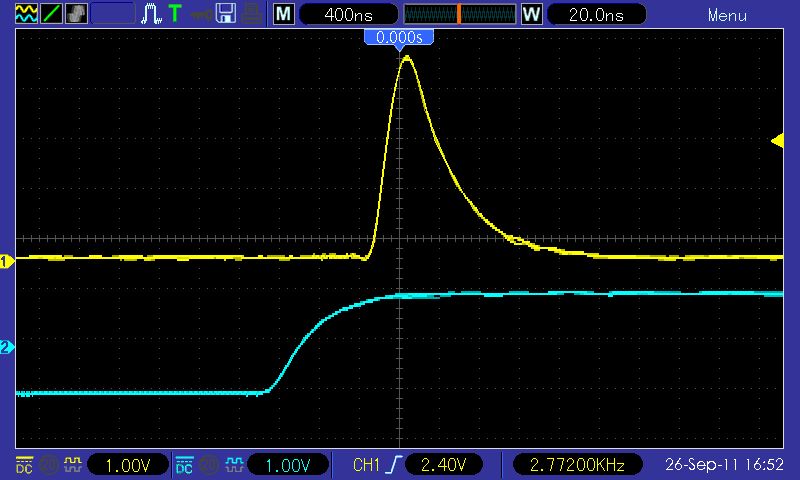Click the dimmed CH2 bandwidth limit icon
The image size is (800, 480).
(209, 465)
